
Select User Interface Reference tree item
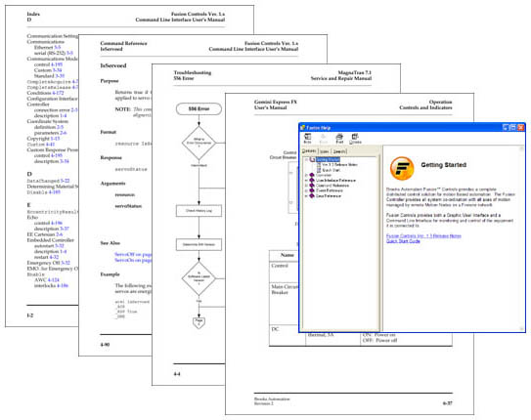(x=335, y=181)
